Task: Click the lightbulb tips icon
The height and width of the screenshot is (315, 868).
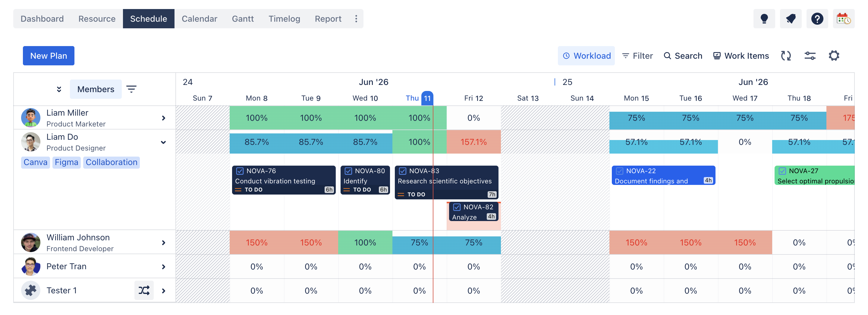Action: pyautogui.click(x=764, y=19)
